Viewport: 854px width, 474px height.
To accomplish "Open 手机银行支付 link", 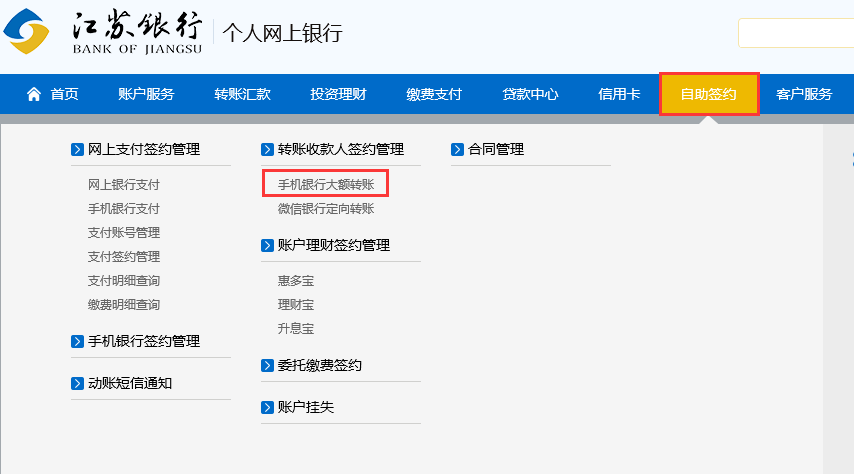I will 124,209.
